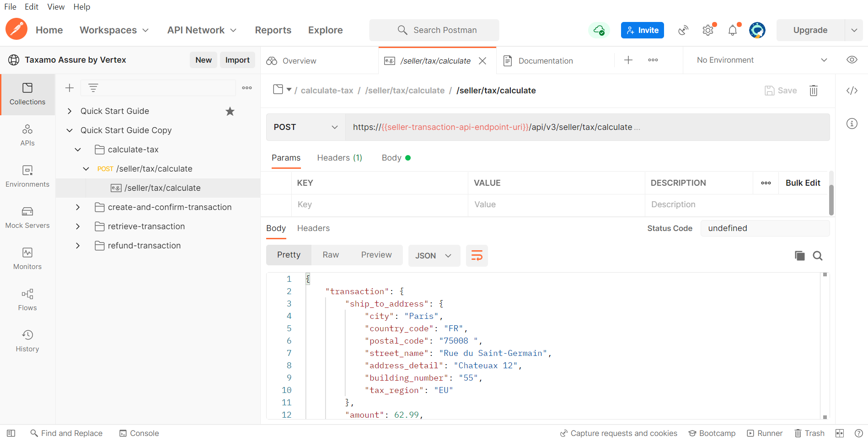Switch to the Preview view
This screenshot has height=441, width=868.
(376, 255)
